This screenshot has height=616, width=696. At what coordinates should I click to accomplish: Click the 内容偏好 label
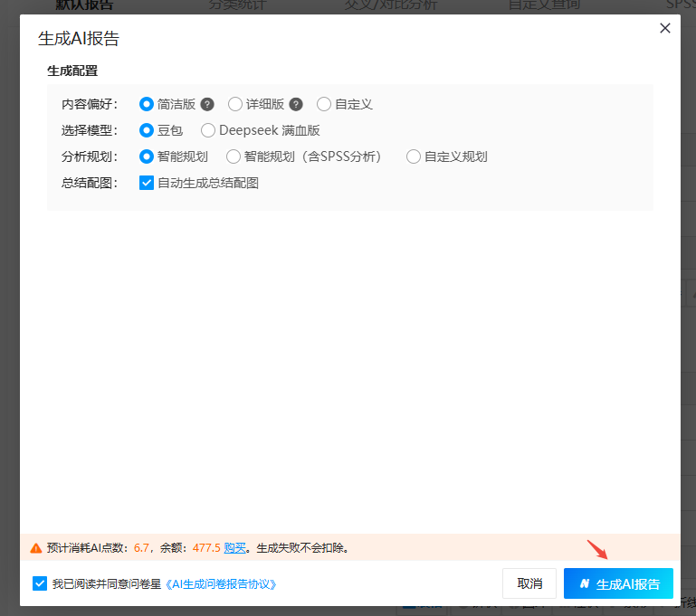[90, 104]
